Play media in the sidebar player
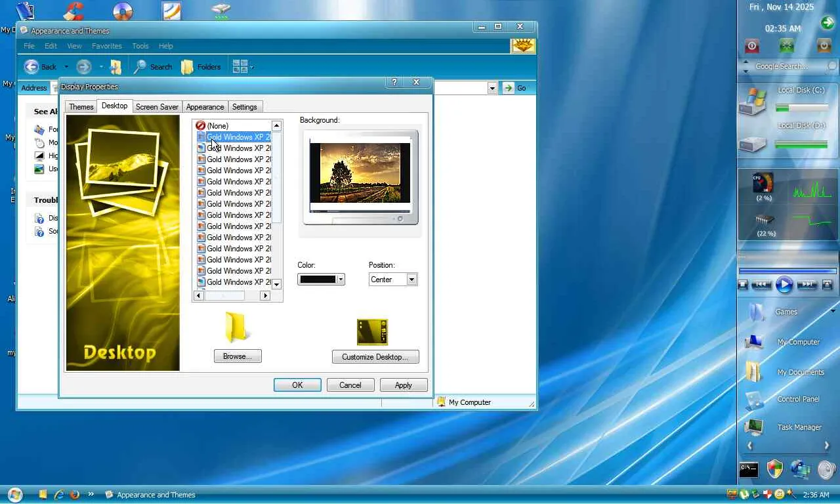840x504 pixels. 784,284
